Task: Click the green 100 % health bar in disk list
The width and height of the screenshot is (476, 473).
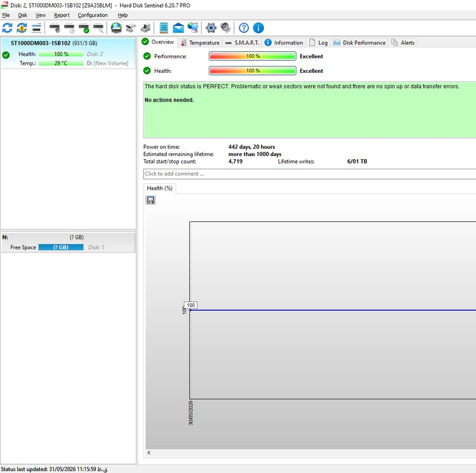Action: coord(61,54)
